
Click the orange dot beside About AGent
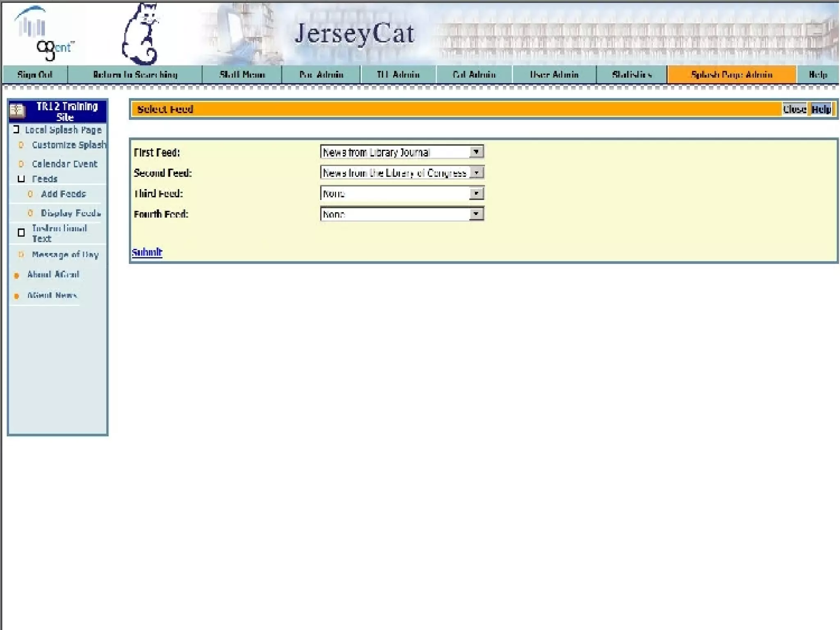17,276
